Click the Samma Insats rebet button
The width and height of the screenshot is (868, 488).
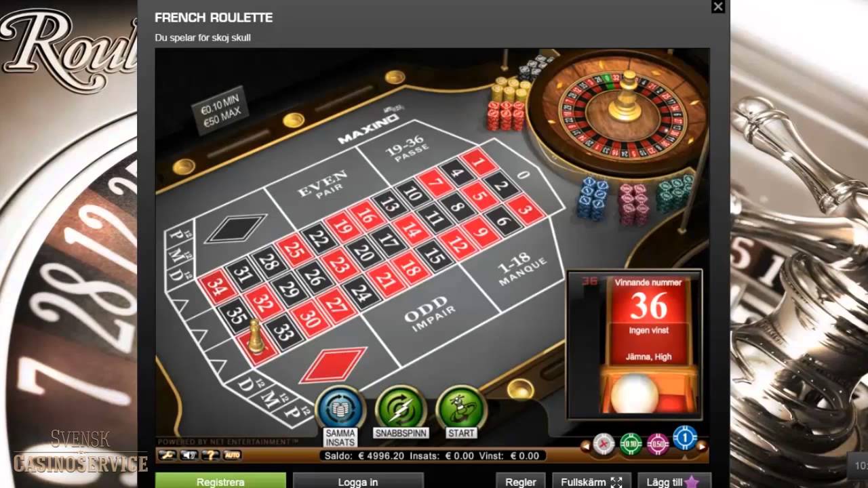[x=341, y=407]
